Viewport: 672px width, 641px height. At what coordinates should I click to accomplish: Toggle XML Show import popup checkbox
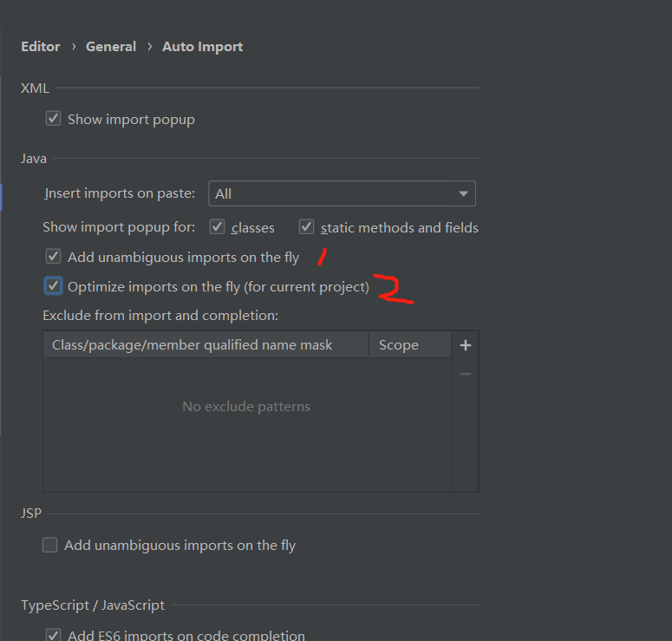(54, 119)
